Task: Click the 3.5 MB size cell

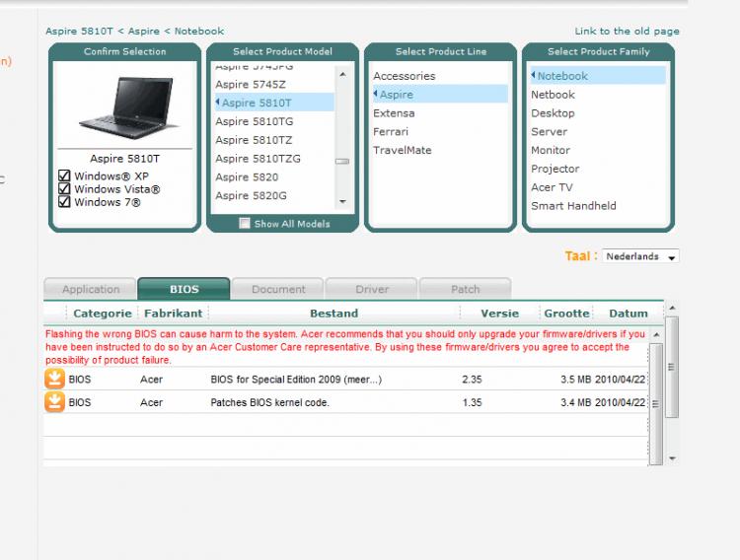Action: click(x=576, y=380)
